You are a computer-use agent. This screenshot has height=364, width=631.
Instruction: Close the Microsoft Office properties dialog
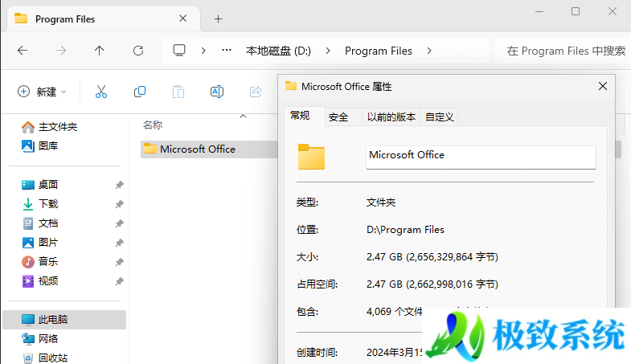[602, 86]
